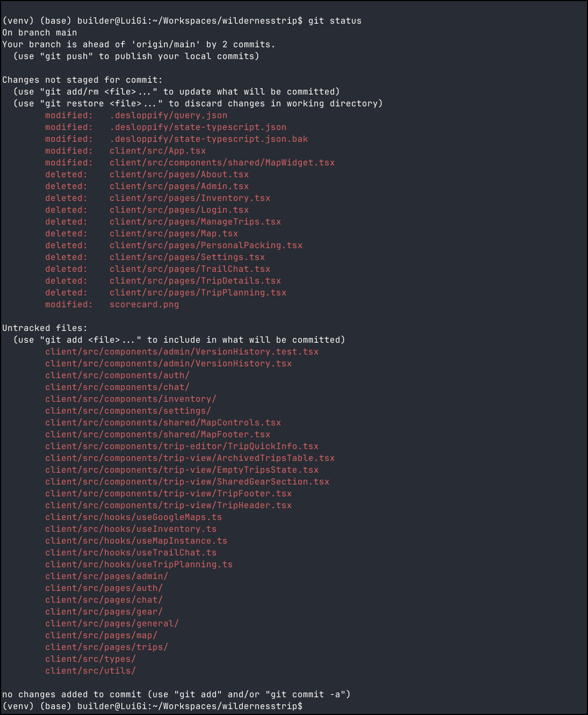Click the useTripPlanning.ts hook path
Viewport: 588px width, 715px height.
139,565
